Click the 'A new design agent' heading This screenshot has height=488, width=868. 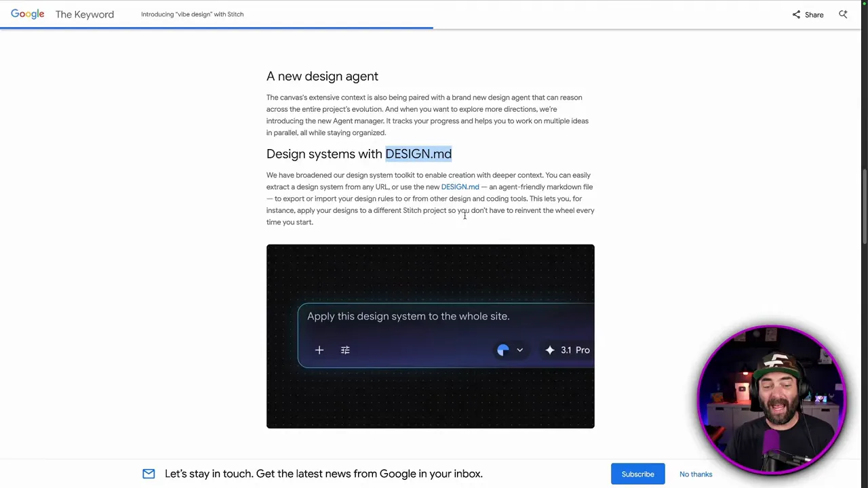pyautogui.click(x=322, y=77)
